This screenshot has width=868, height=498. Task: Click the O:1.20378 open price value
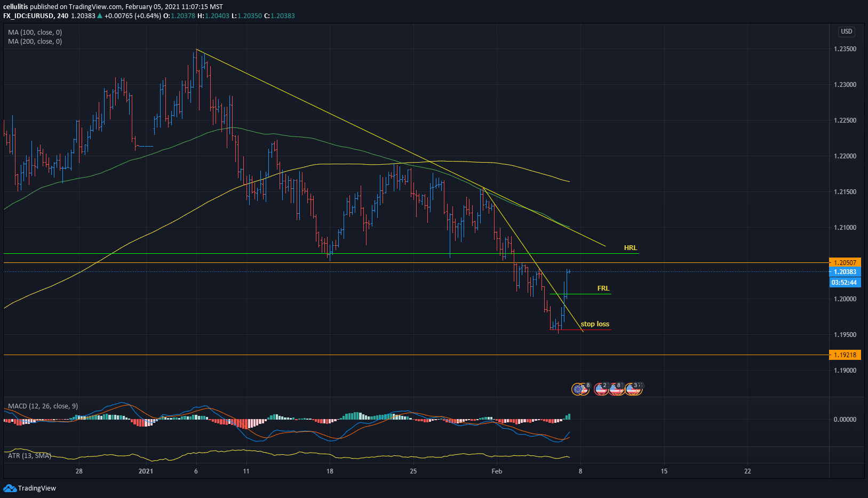pos(180,16)
